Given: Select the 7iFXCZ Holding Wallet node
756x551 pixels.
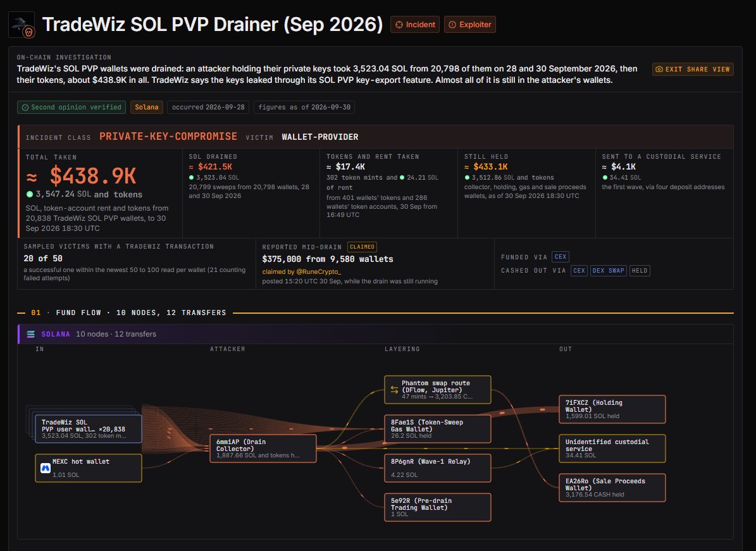Looking at the screenshot, I should click(612, 409).
